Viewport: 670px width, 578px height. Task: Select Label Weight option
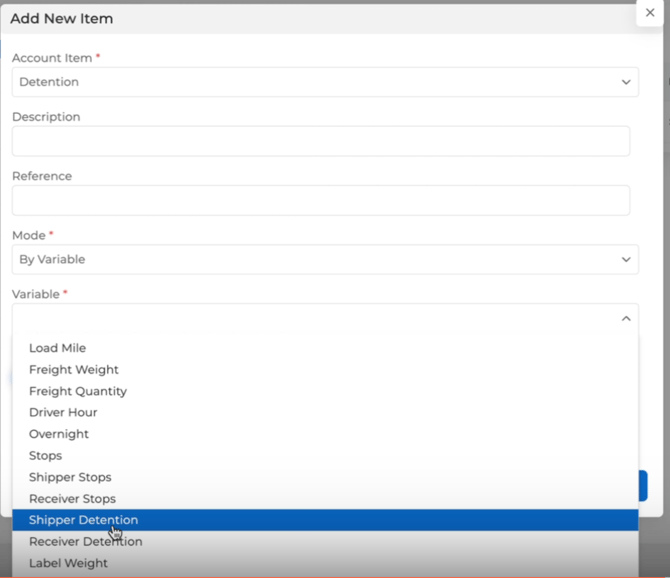click(68, 563)
